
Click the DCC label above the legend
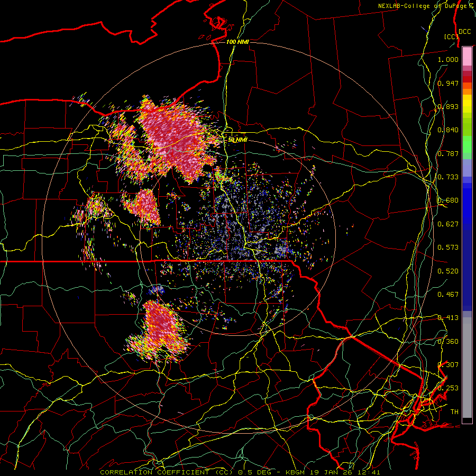[465, 32]
